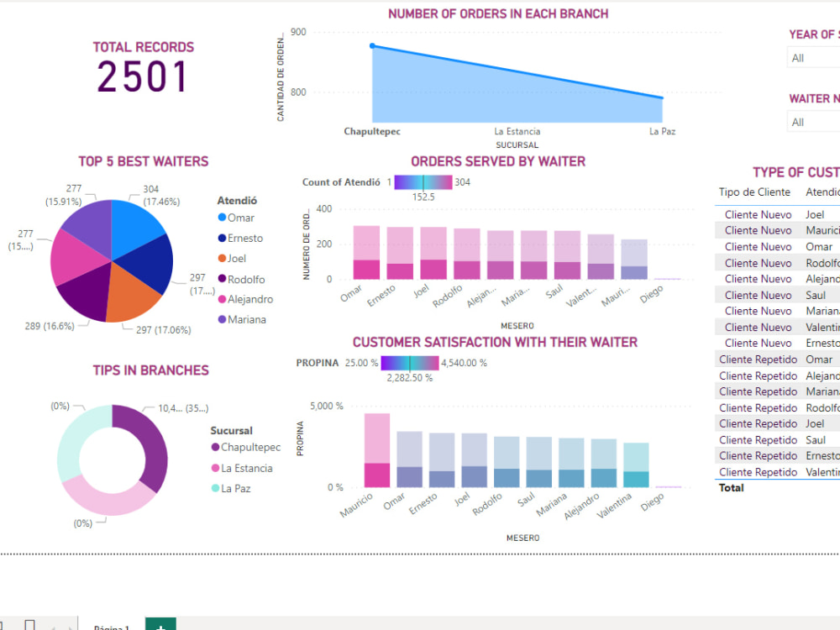Viewport: 840px width, 630px height.
Task: Select the Cliente Nuevo row for Saul
Action: pos(777,295)
